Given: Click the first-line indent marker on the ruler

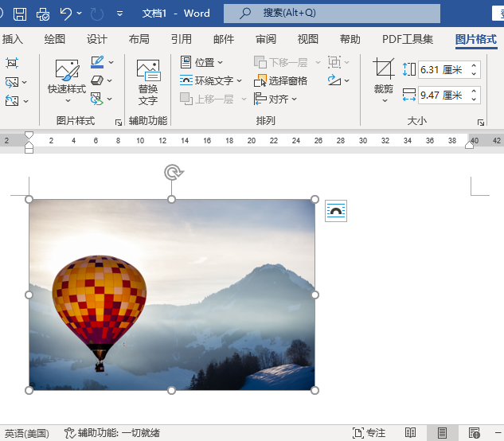Looking at the screenshot, I should click(29, 135).
